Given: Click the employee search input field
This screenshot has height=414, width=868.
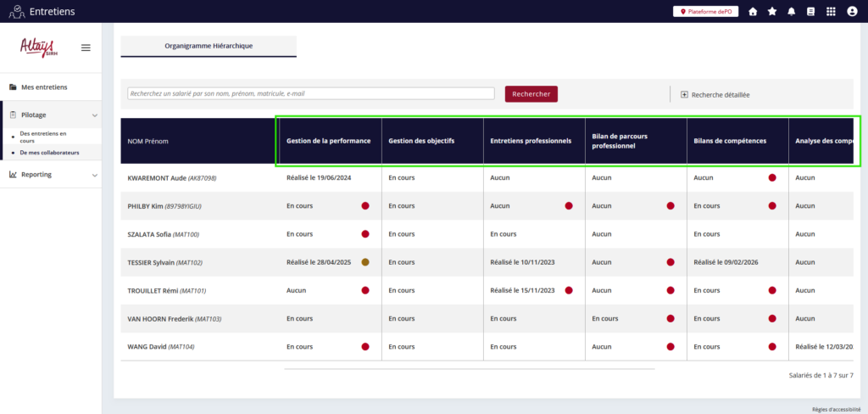Looking at the screenshot, I should tap(310, 94).
